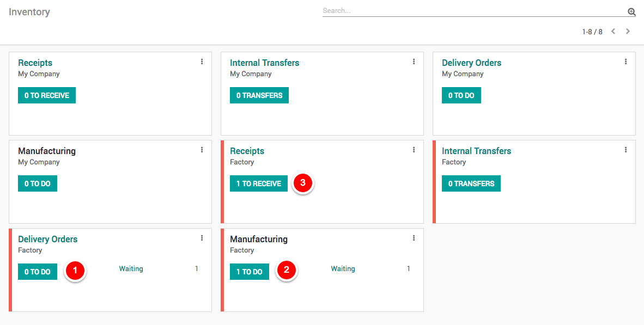The image size is (644, 325).
Task: Open three-dot menu on Factory Manufacturing card
Action: (414, 238)
